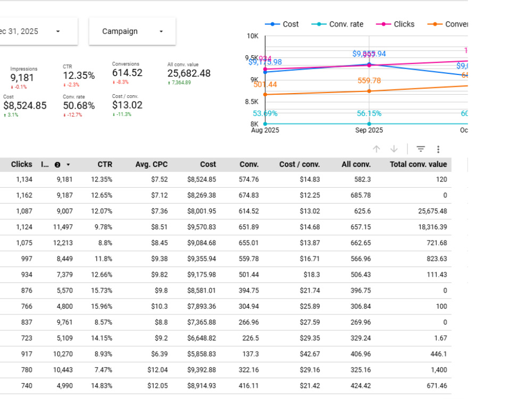Image resolution: width=532 pixels, height=399 pixels.
Task: Click the Sep 2025 conversions point labeled 559.78
Action: pos(369,91)
